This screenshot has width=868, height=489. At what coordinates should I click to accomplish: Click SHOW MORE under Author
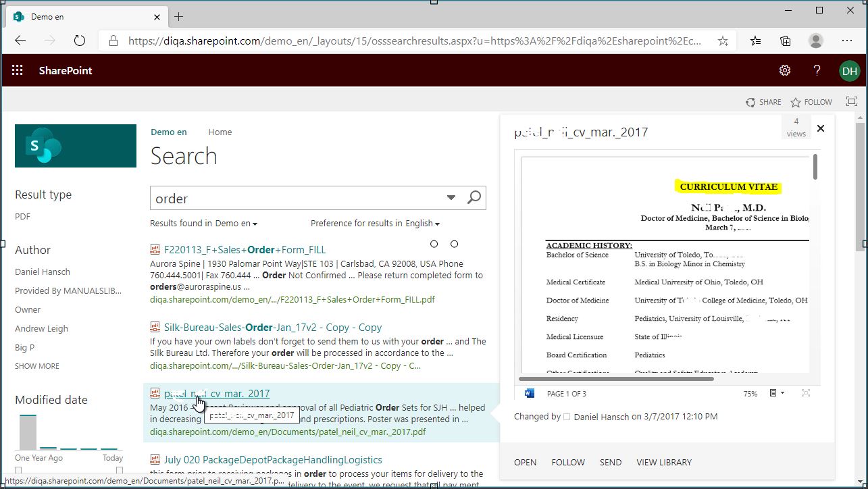[x=37, y=366]
